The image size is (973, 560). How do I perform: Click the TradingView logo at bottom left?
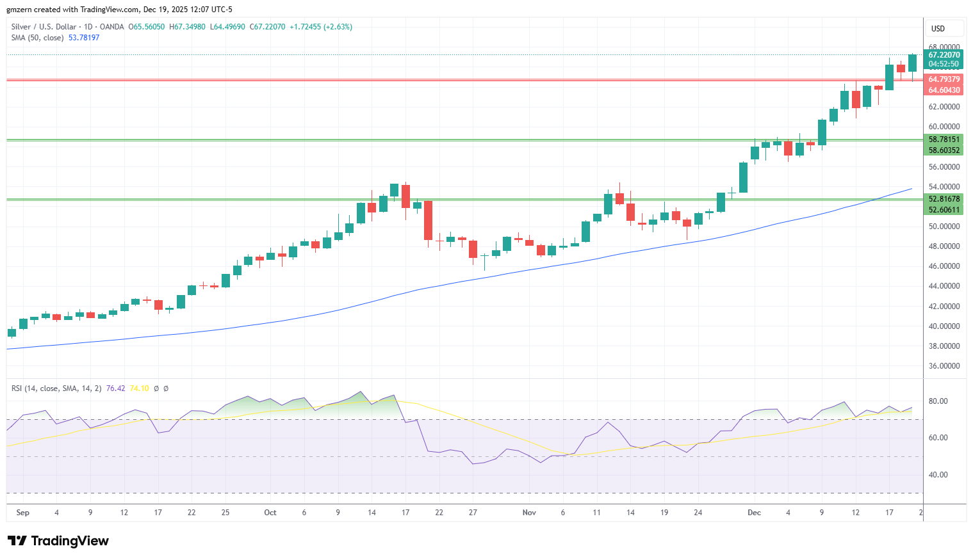pyautogui.click(x=58, y=541)
